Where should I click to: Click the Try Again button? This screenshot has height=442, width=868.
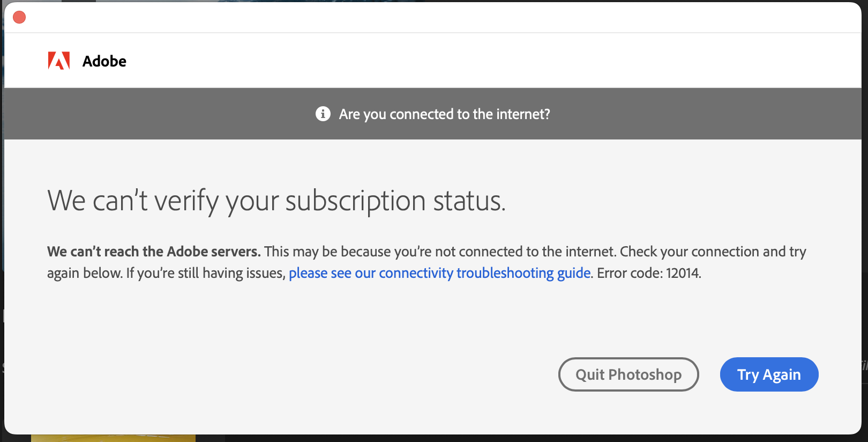[769, 374]
